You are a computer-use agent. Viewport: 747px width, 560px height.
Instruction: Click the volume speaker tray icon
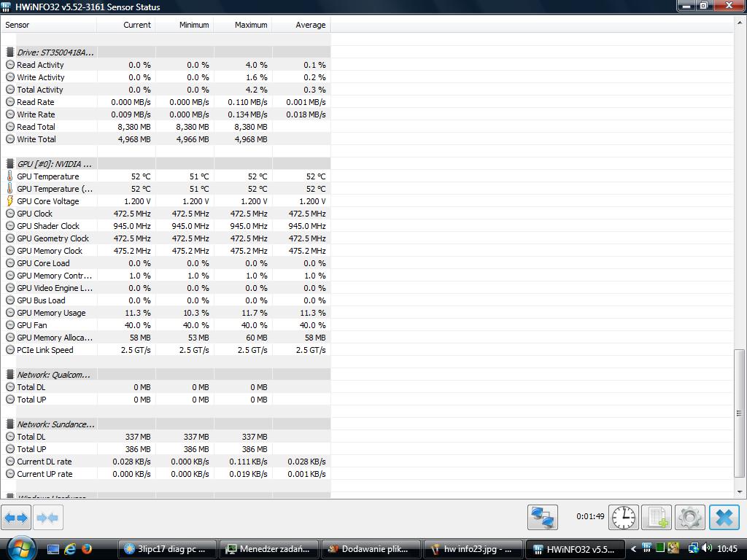707,548
